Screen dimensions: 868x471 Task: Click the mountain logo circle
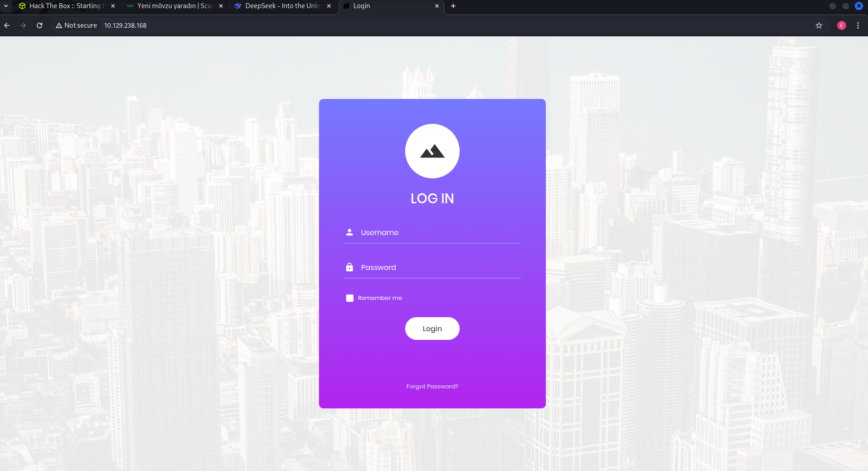pyautogui.click(x=432, y=151)
